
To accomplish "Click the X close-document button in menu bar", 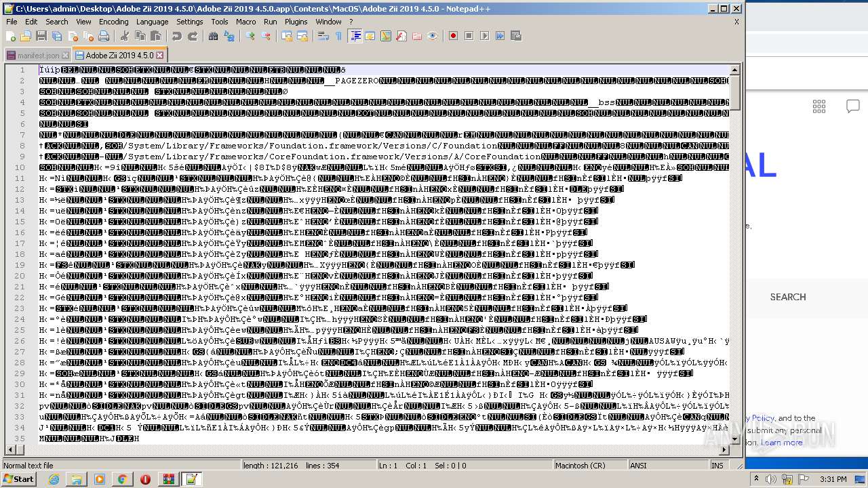I will pyautogui.click(x=736, y=22).
